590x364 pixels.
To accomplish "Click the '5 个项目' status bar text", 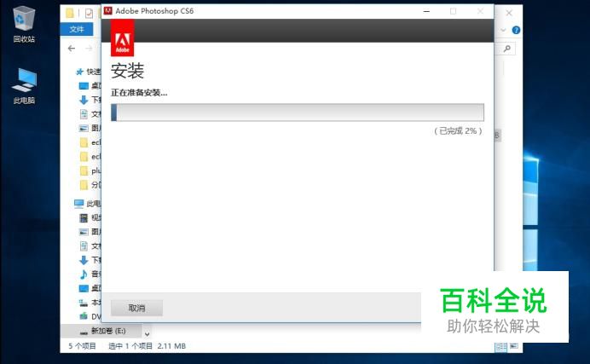I will 82,346.
